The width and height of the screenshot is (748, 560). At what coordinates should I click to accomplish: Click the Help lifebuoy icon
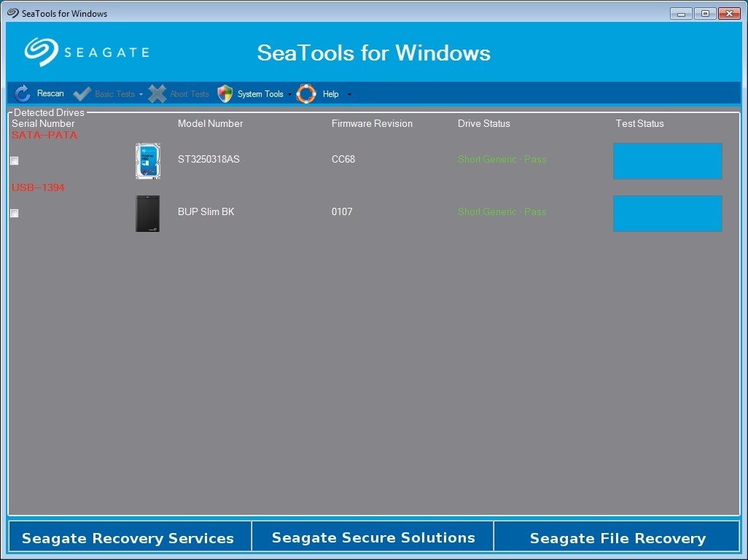(305, 93)
